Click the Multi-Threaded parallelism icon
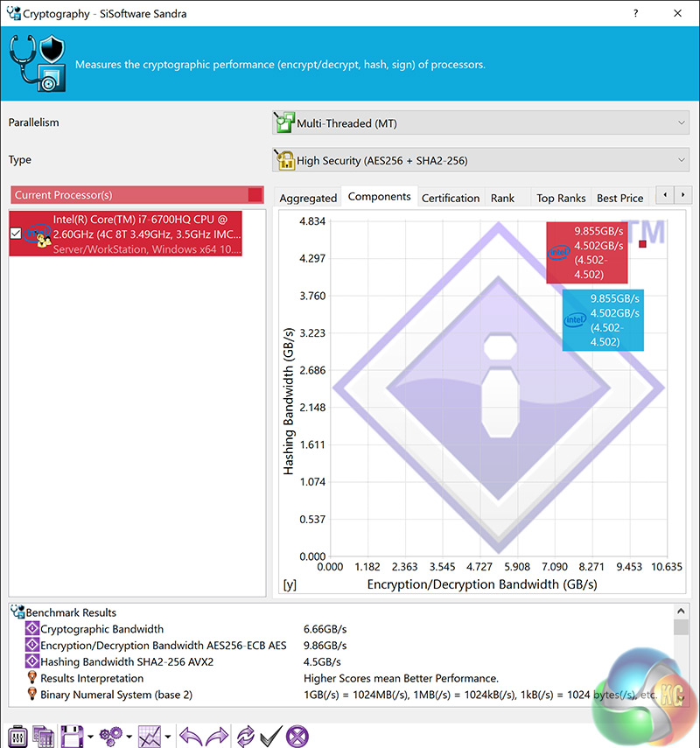 283,122
